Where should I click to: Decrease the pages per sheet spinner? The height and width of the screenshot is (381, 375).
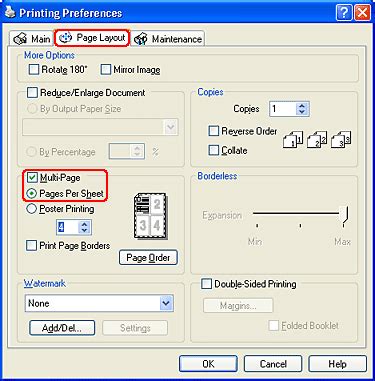click(84, 230)
